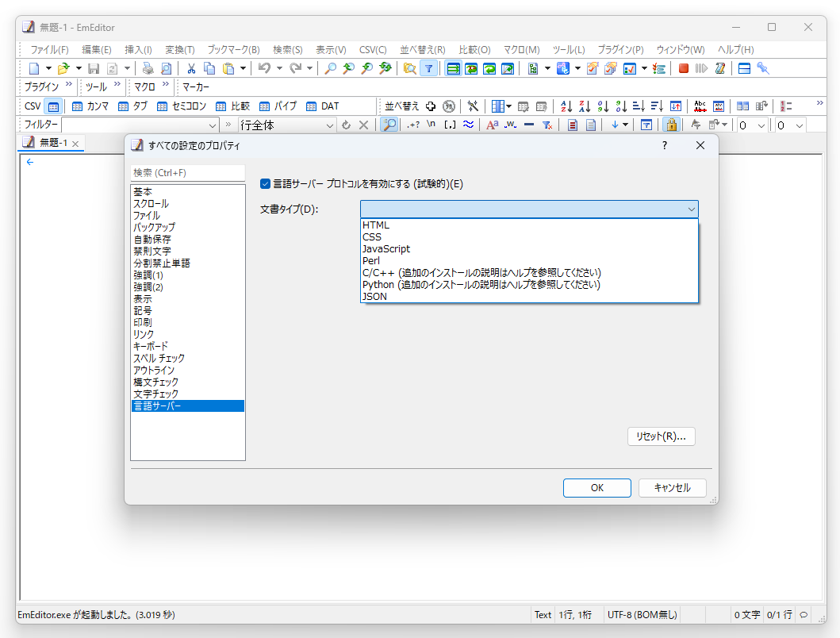
Task: Toggle the Aa case sensitivity option
Action: point(492,125)
